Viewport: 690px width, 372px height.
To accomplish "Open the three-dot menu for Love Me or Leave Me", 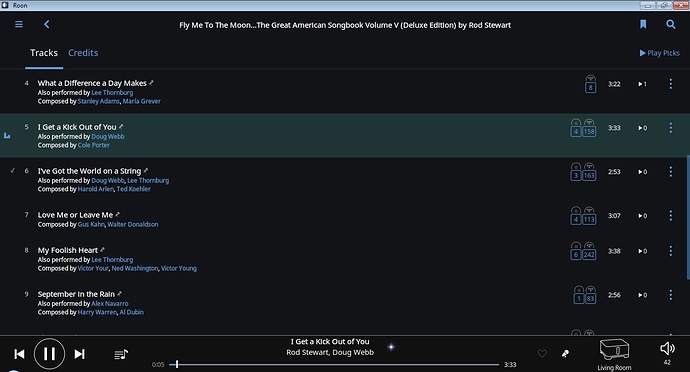I will pyautogui.click(x=670, y=216).
